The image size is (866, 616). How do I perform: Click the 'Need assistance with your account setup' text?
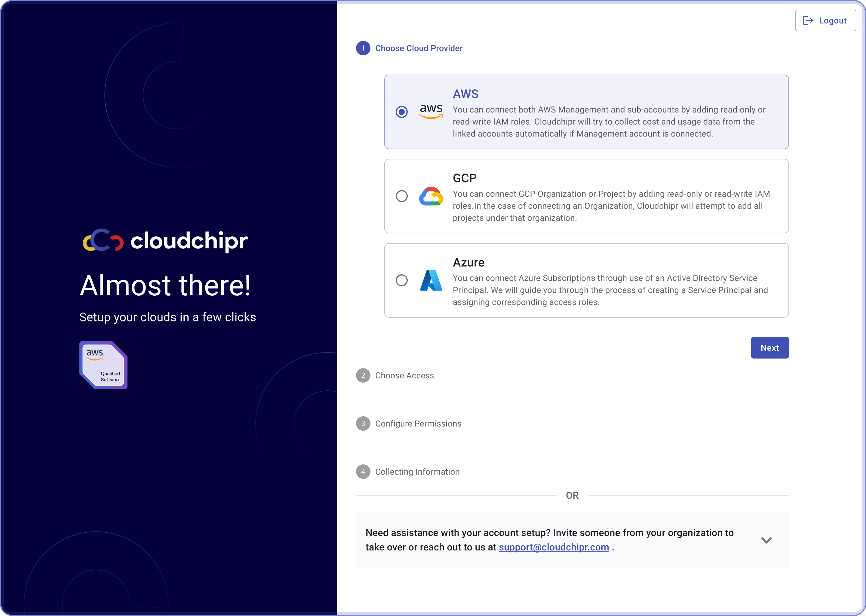click(549, 540)
